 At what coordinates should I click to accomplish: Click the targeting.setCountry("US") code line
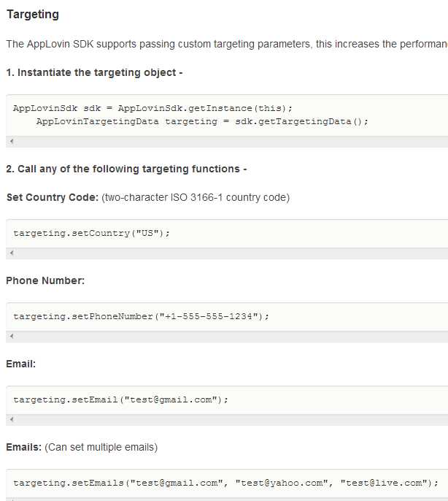coord(91,233)
